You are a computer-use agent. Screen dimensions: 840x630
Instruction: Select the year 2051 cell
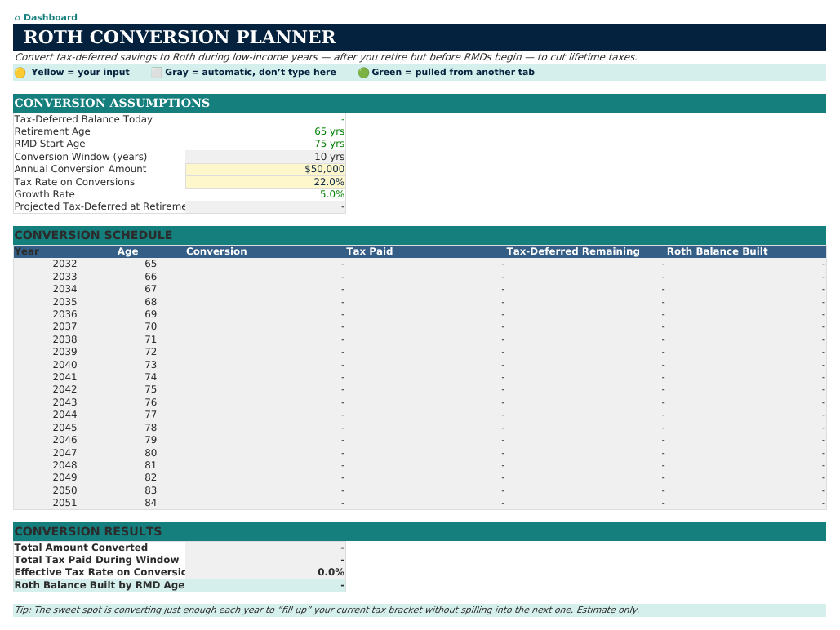(64, 503)
